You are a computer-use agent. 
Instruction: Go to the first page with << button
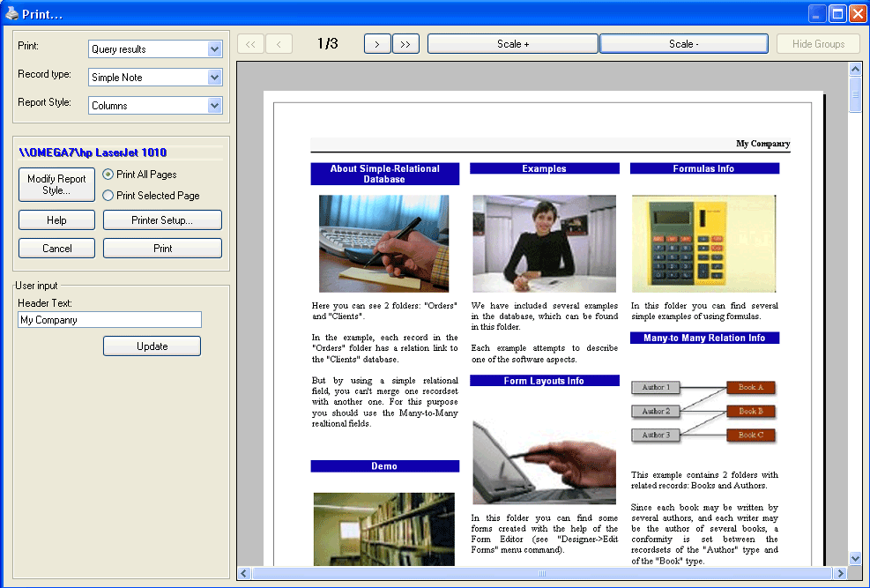(x=250, y=44)
